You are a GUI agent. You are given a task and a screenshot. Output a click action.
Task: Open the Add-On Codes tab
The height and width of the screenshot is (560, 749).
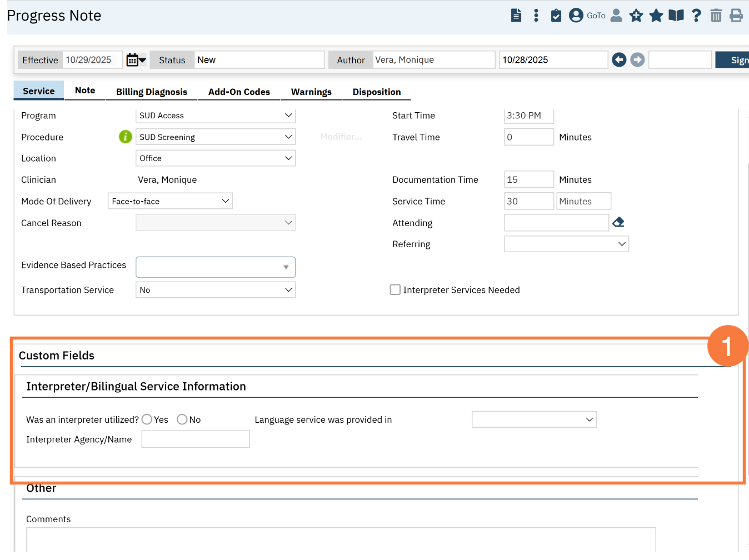coord(239,92)
